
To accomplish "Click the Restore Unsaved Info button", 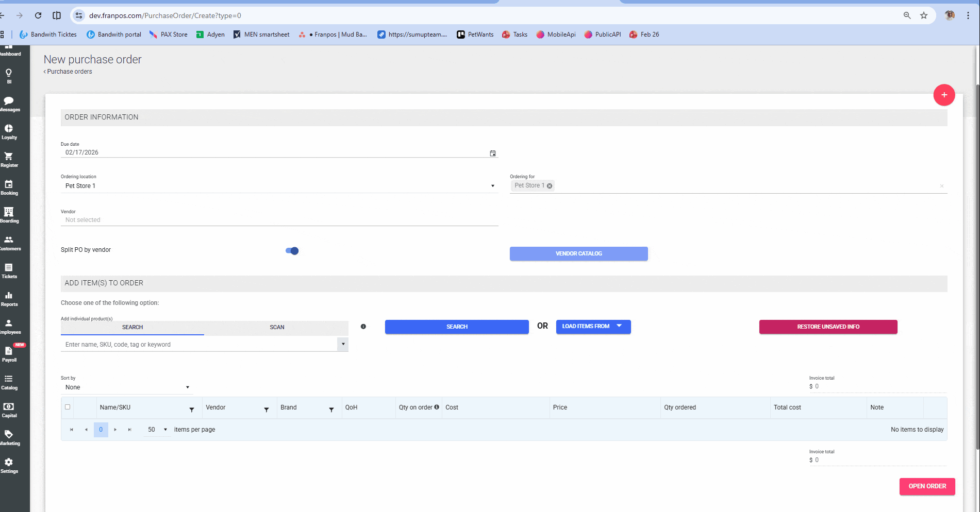I will 827,327.
